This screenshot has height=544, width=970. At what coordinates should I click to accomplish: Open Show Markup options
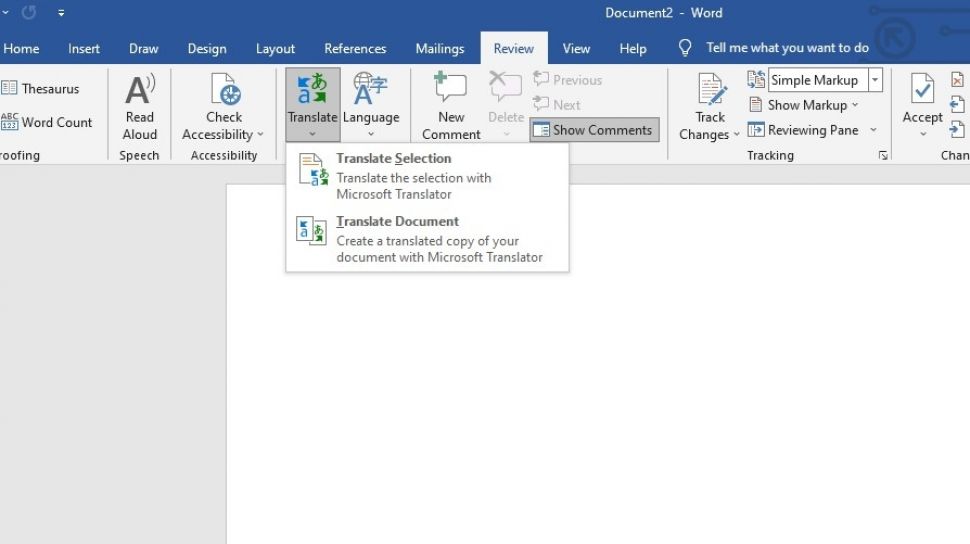(803, 105)
